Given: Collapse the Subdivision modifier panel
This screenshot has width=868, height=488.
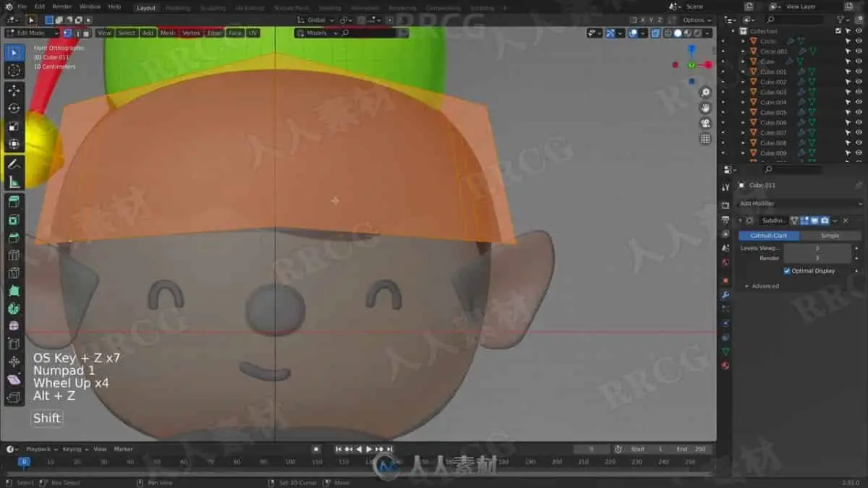Looking at the screenshot, I should [741, 221].
